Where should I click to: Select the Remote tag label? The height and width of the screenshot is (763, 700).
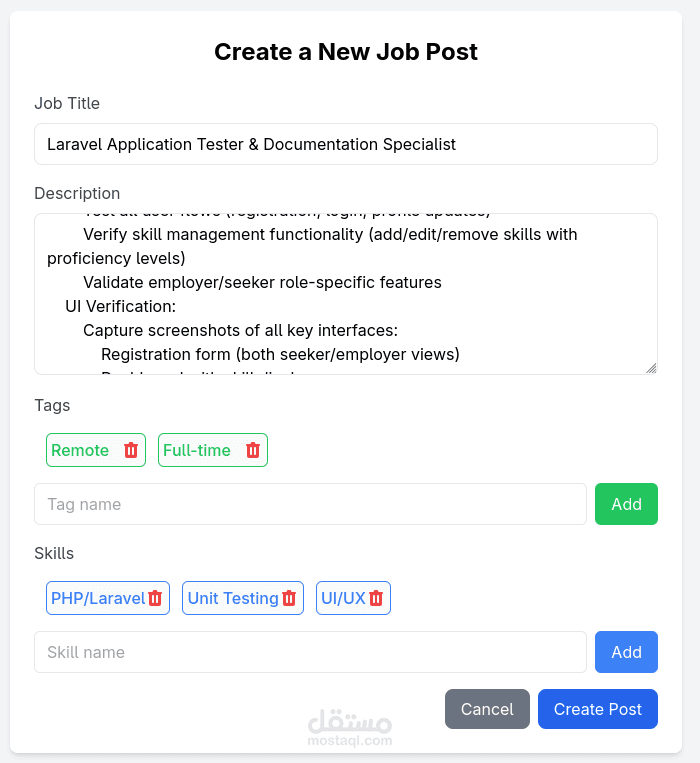tap(80, 450)
